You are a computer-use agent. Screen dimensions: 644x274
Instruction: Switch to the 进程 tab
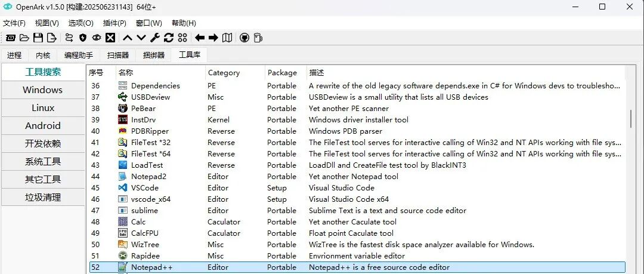(x=14, y=55)
